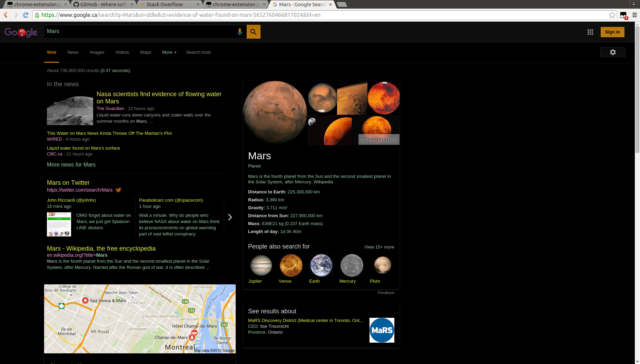Select the Venus planet thumbnail
Screen dimensions: 640x364
[x=291, y=265]
